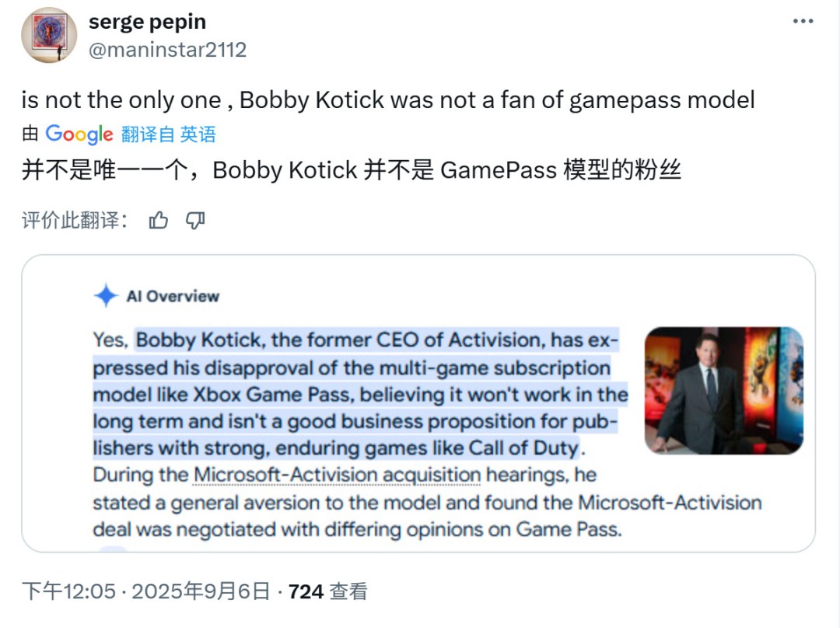Click the serge pepin display name
The image size is (840, 628).
147,23
